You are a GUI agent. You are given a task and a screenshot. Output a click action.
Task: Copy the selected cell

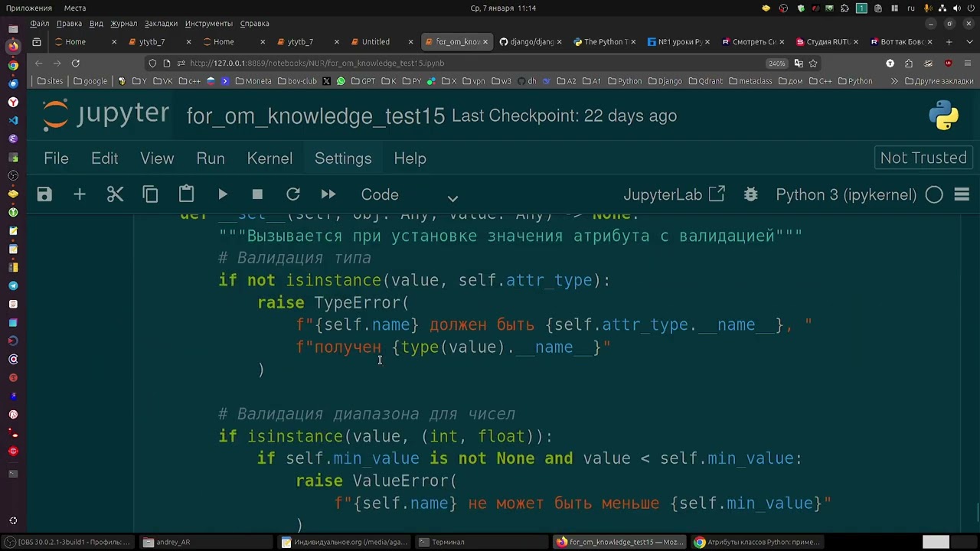(x=150, y=194)
